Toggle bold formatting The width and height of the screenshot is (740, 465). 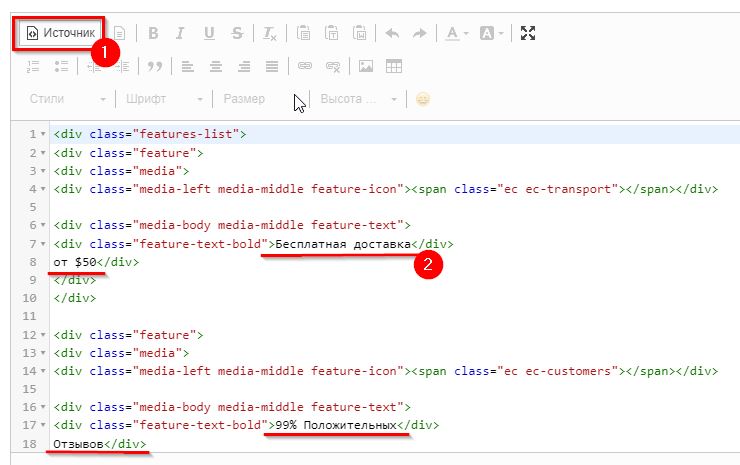coord(153,33)
